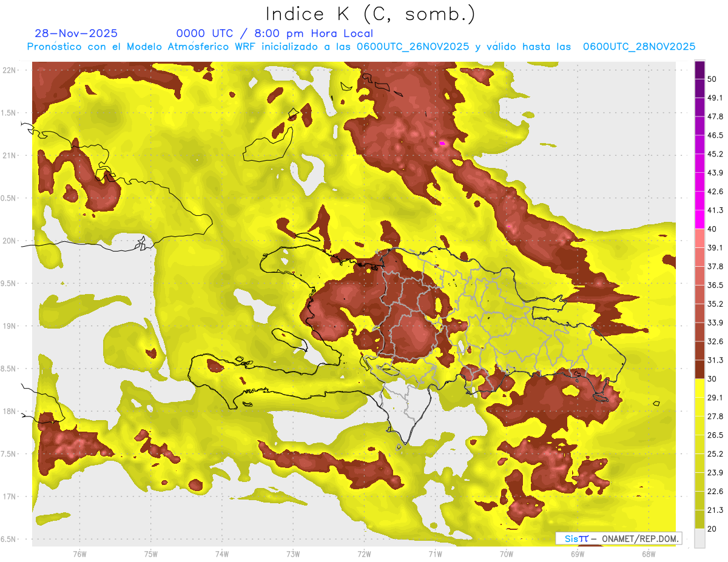Click the colorbar value "25.2"
Viewport: 728px width, 562px height.
pyautogui.click(x=715, y=453)
